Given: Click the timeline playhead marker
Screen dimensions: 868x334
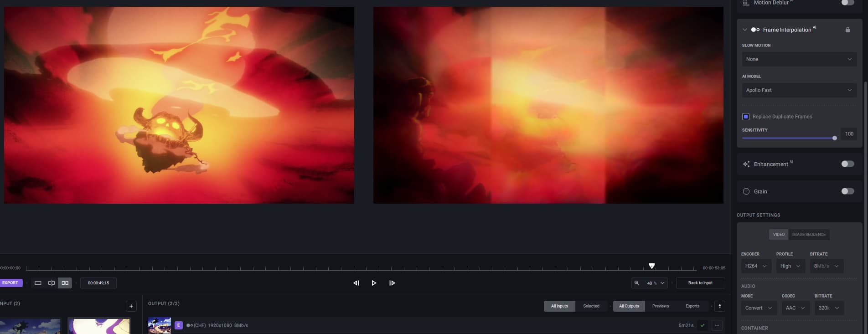Looking at the screenshot, I should 652,266.
